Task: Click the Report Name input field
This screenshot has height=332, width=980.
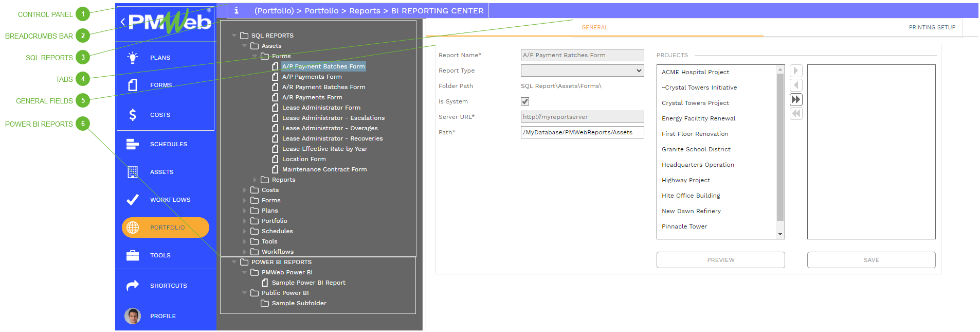Action: (x=582, y=55)
